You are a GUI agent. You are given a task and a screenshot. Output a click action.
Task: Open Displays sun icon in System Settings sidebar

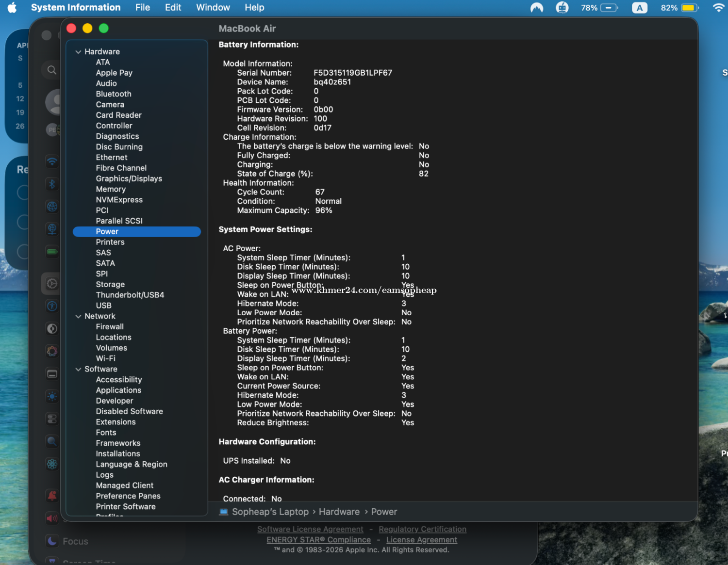[52, 396]
